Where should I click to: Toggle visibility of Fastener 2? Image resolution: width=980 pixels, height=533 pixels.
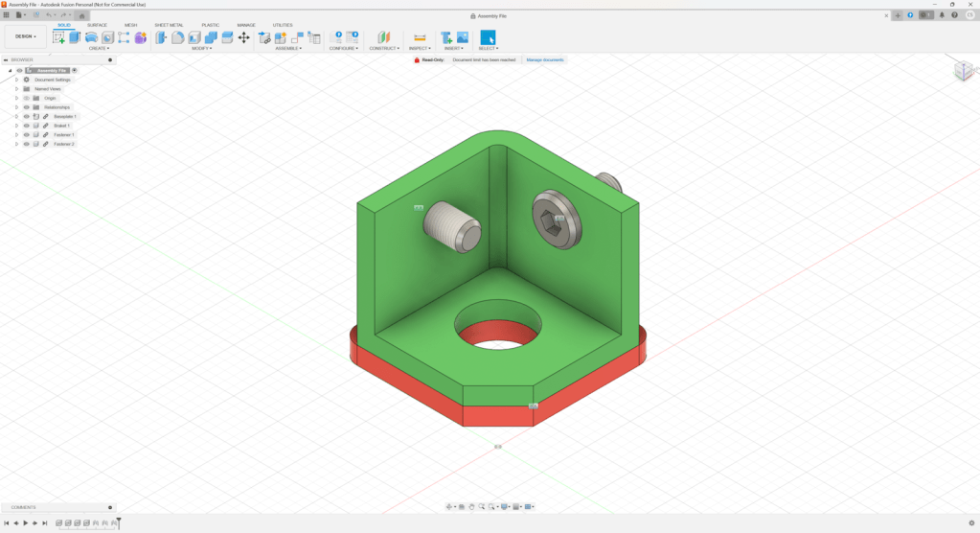27,144
